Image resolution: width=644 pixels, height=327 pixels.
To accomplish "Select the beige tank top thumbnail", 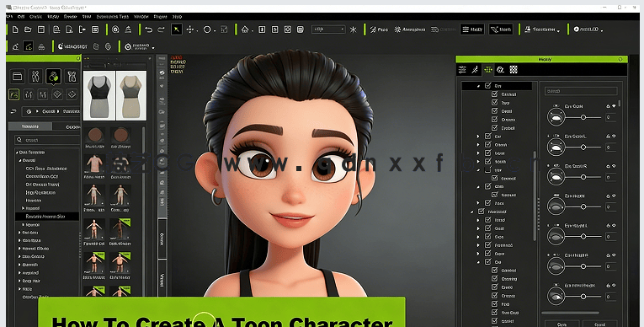I will [131, 95].
